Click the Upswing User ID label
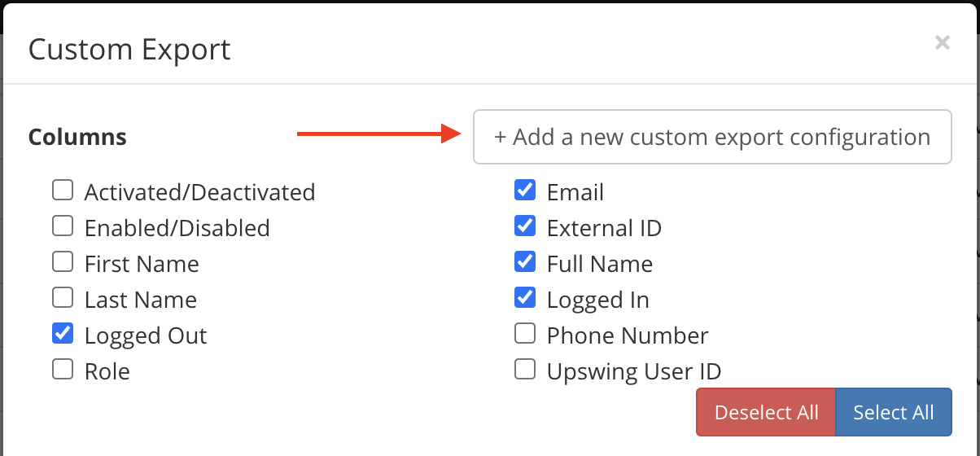980x456 pixels. click(x=634, y=372)
